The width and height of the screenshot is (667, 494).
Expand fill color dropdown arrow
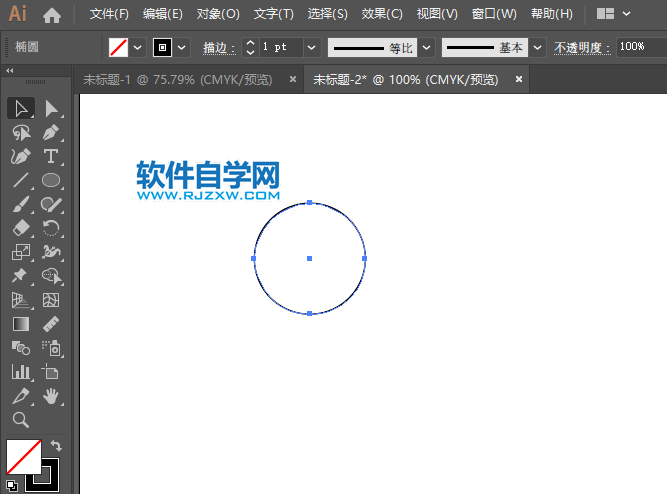(x=137, y=47)
